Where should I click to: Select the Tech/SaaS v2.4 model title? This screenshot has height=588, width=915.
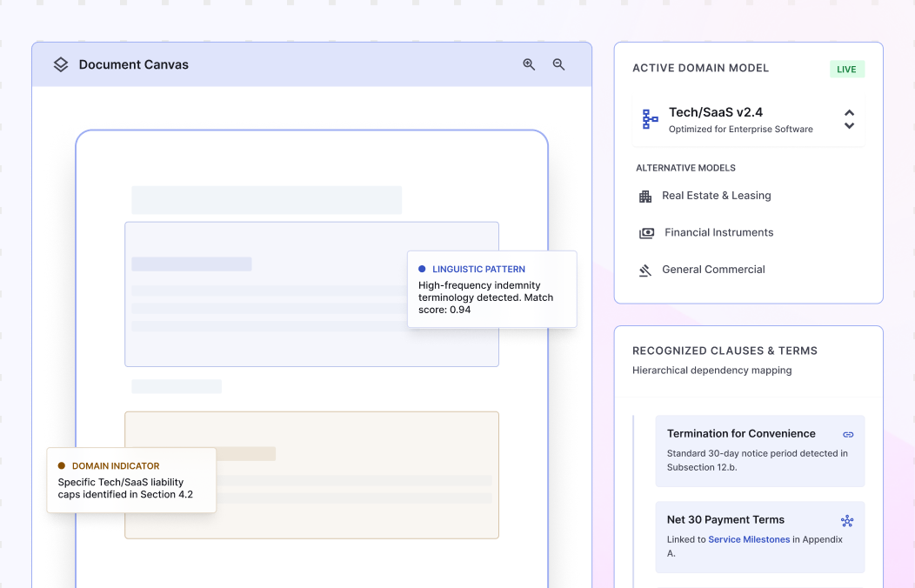point(716,112)
